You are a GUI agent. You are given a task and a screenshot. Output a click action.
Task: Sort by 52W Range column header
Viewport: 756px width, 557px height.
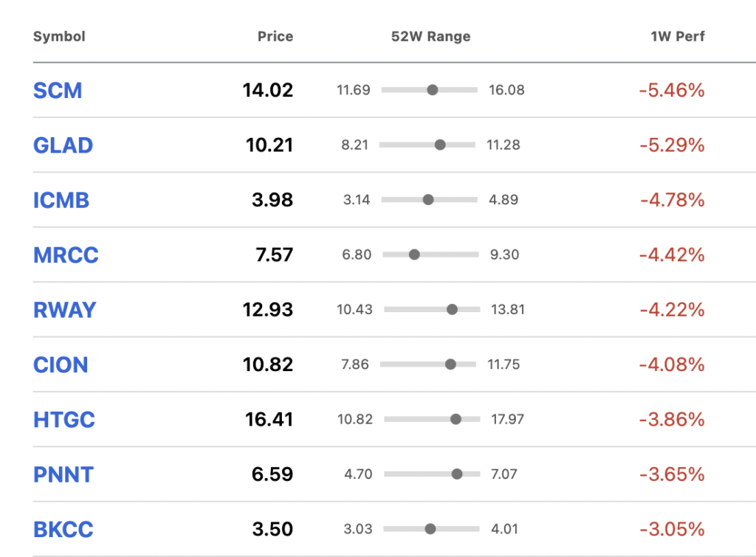tap(430, 37)
